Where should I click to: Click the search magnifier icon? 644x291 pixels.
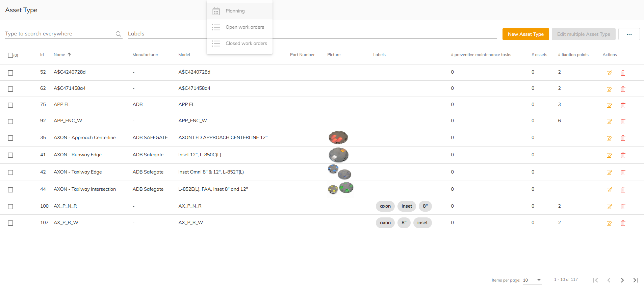(x=118, y=34)
